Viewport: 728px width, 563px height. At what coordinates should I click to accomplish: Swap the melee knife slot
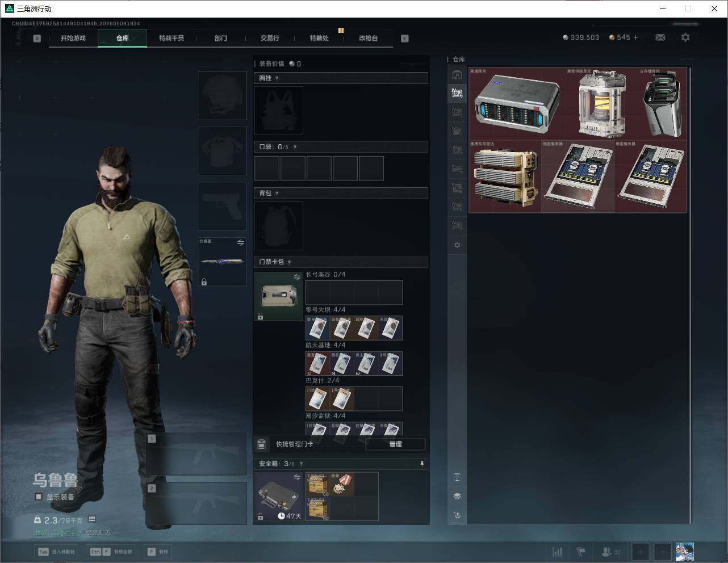240,243
